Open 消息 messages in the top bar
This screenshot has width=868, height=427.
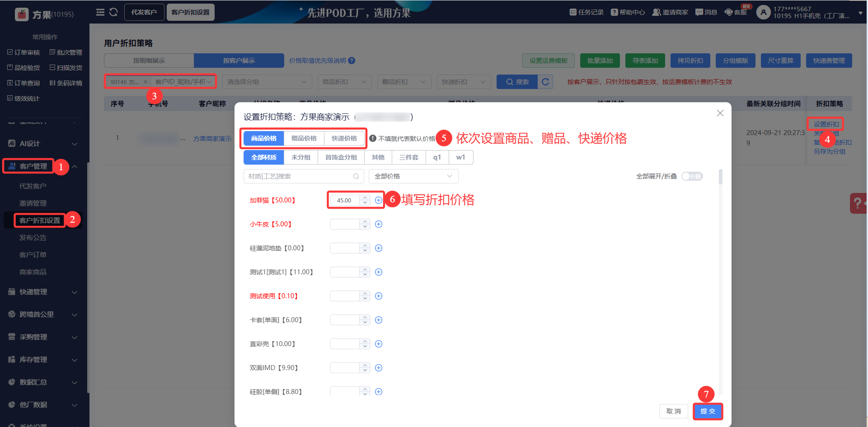pos(706,12)
